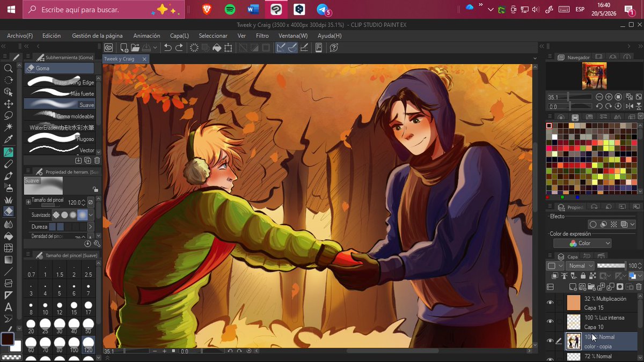
Task: Select the Zoom magnifier tool
Action: click(x=8, y=68)
